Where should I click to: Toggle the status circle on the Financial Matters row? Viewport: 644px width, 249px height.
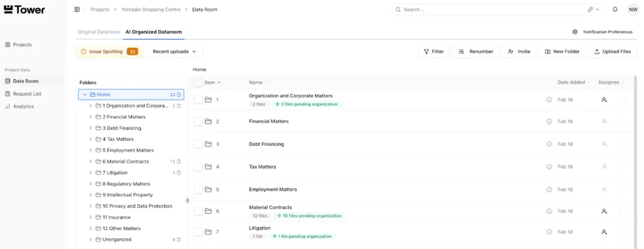click(622, 121)
